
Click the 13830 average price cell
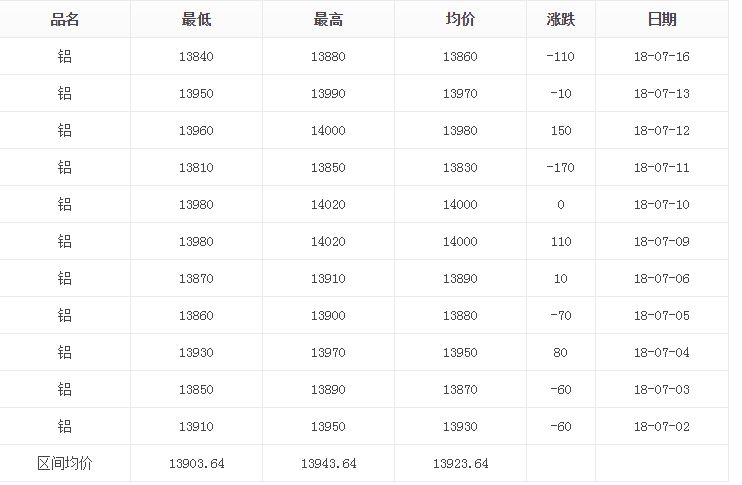click(460, 168)
